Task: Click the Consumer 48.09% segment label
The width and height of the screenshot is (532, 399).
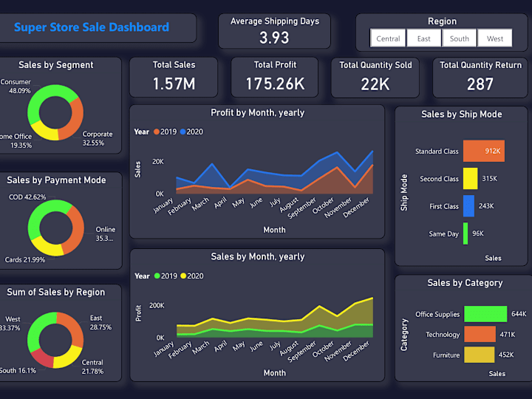Action: click(16, 86)
